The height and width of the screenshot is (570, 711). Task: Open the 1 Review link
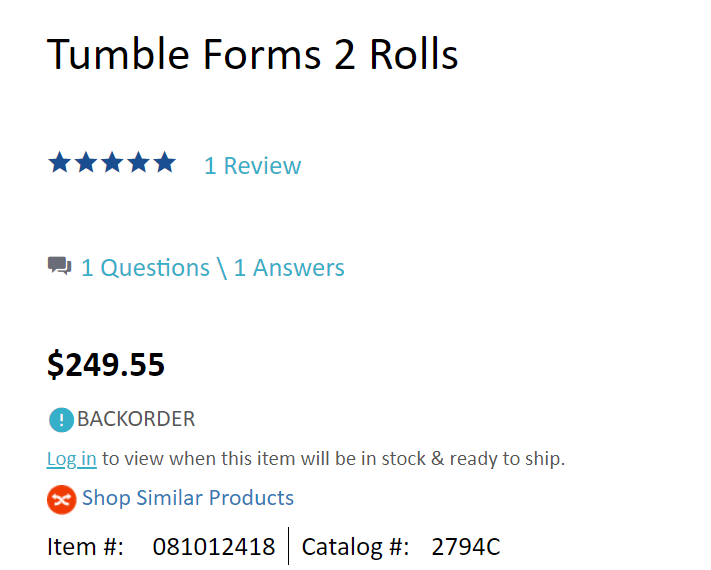[252, 166]
